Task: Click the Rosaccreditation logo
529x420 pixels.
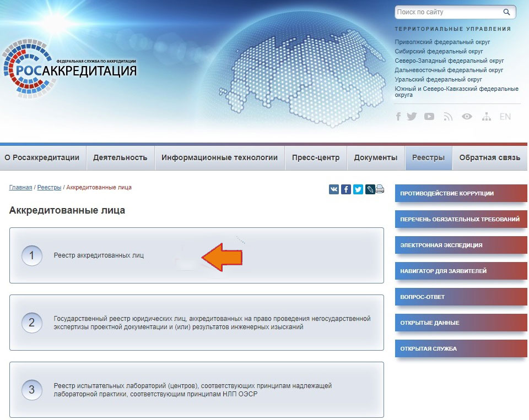Action: (70, 69)
